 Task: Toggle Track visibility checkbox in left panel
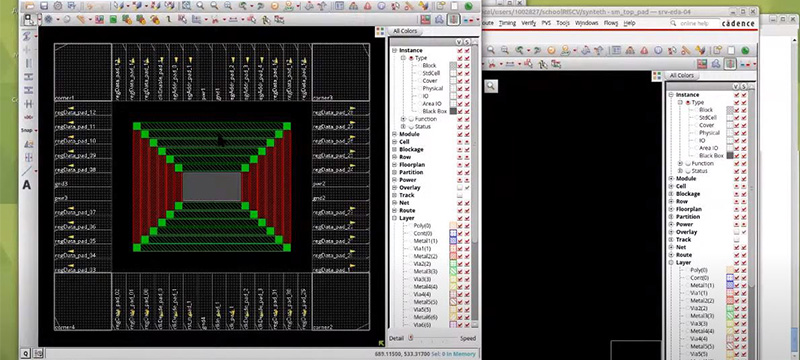460,195
